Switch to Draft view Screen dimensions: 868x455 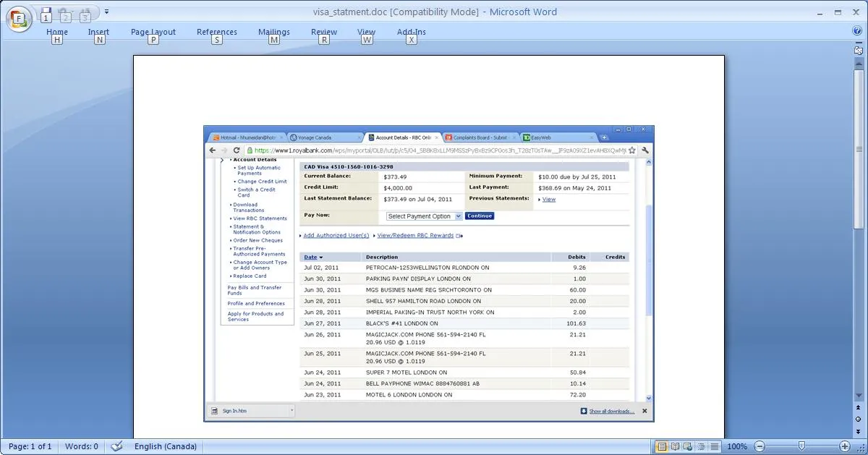pyautogui.click(x=715, y=446)
